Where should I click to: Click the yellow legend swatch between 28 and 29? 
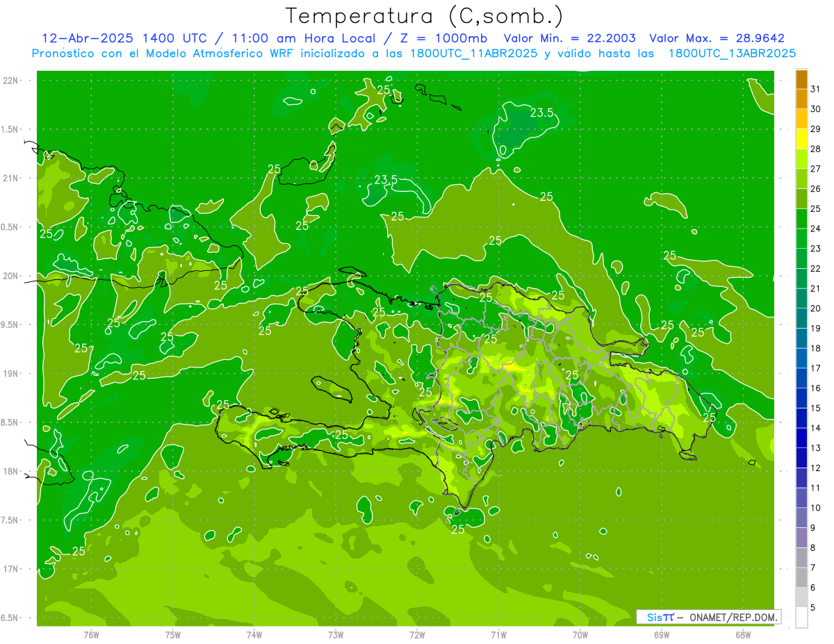click(x=801, y=139)
